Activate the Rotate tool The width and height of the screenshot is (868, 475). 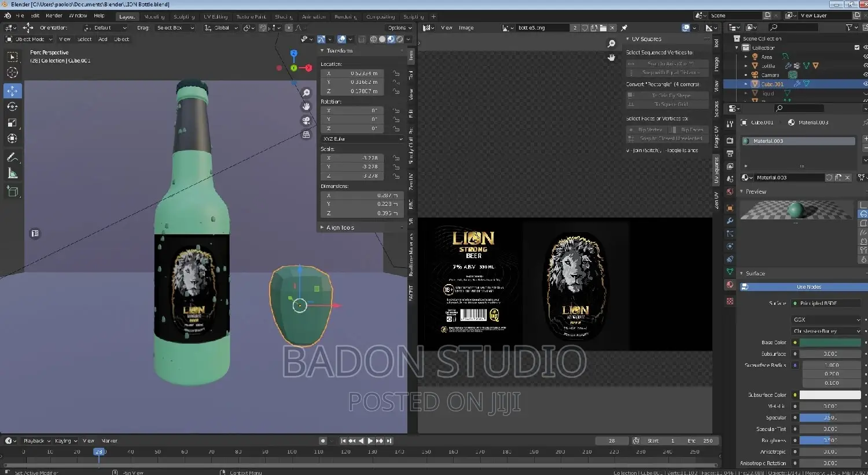click(12, 106)
